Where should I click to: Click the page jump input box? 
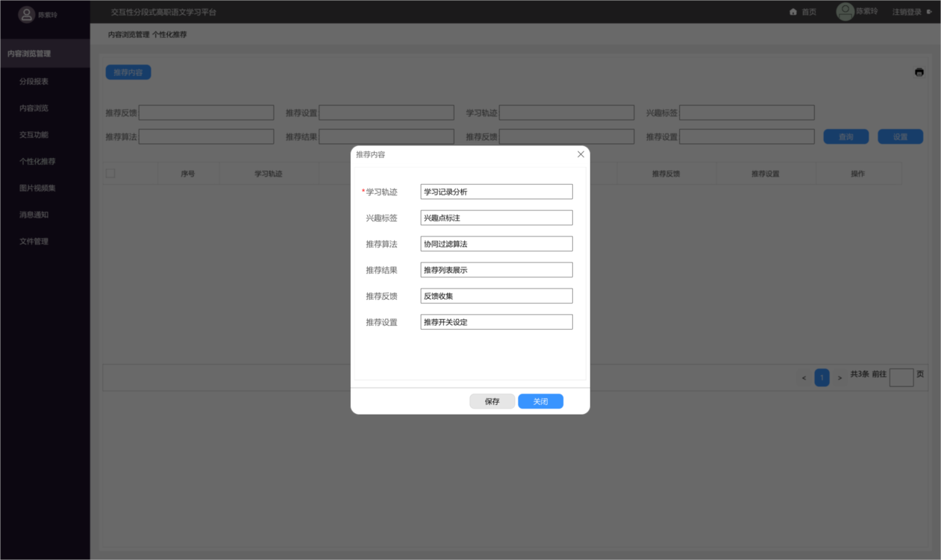point(901,377)
